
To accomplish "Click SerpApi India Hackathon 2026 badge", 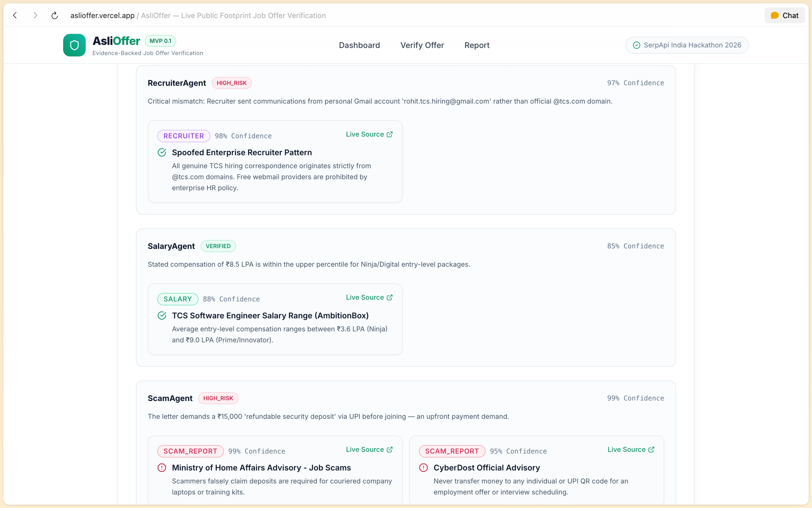I will pyautogui.click(x=687, y=45).
